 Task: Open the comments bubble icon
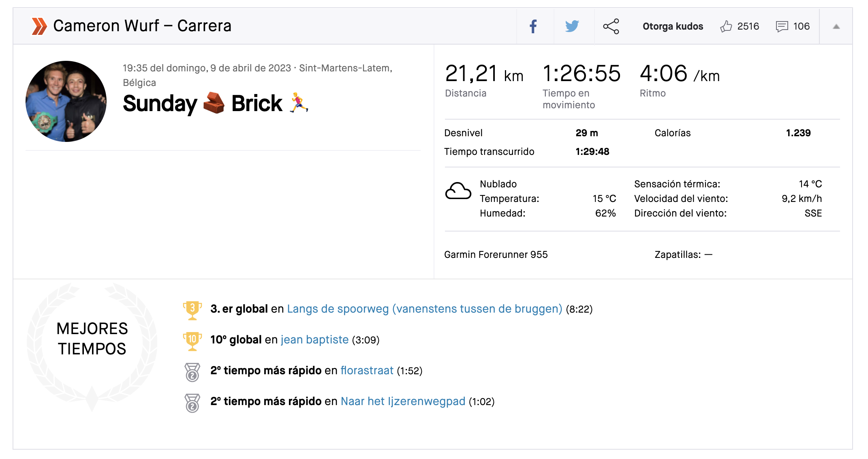pyautogui.click(x=782, y=26)
